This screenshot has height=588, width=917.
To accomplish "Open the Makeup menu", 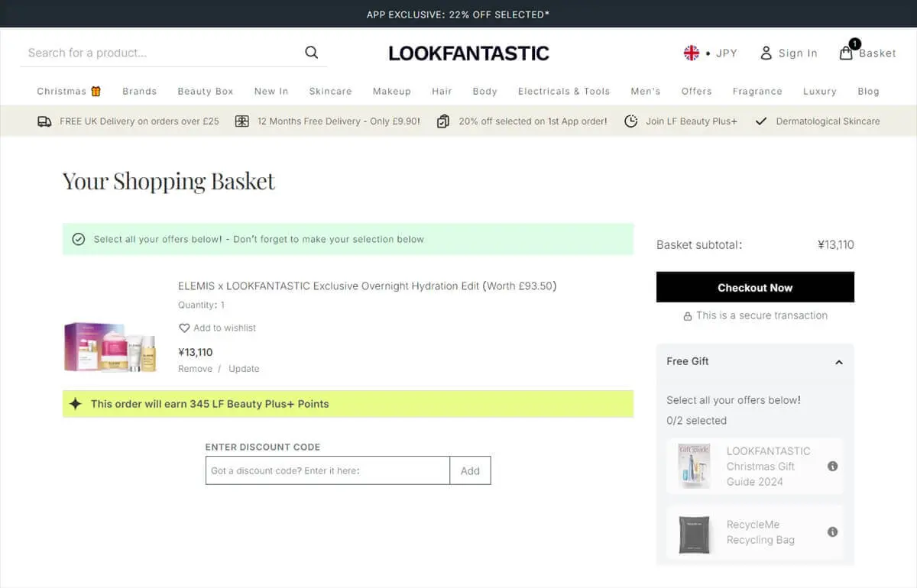I will click(x=392, y=91).
